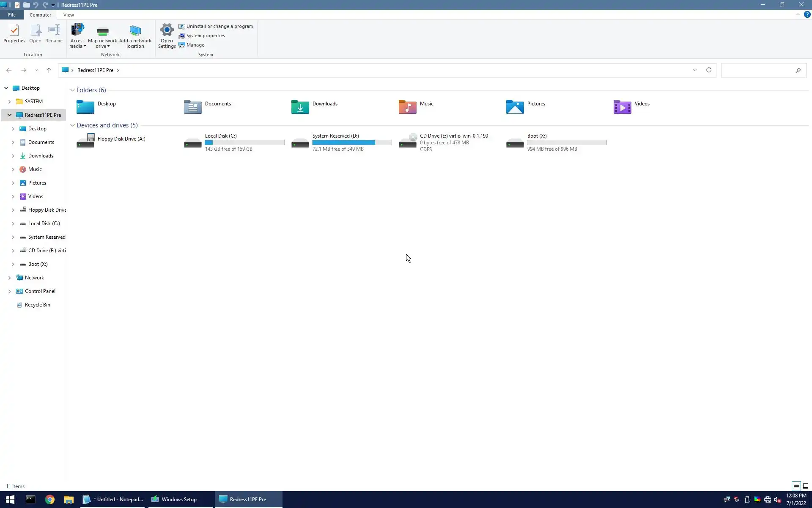Image resolution: width=812 pixels, height=508 pixels.
Task: Click the Add a network location icon
Action: click(135, 36)
